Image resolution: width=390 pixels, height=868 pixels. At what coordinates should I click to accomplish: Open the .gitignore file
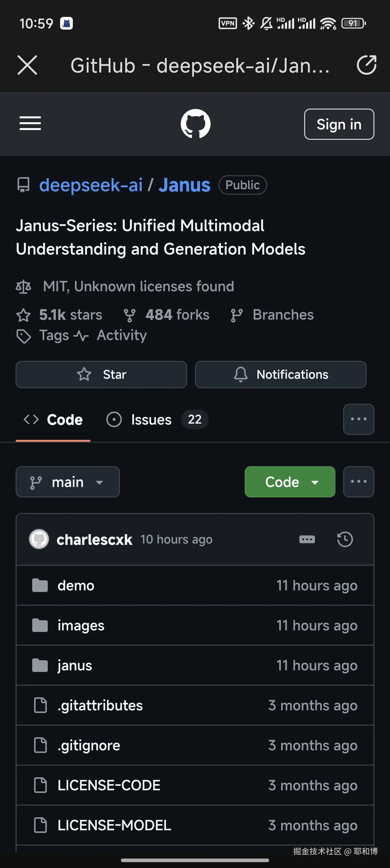89,745
